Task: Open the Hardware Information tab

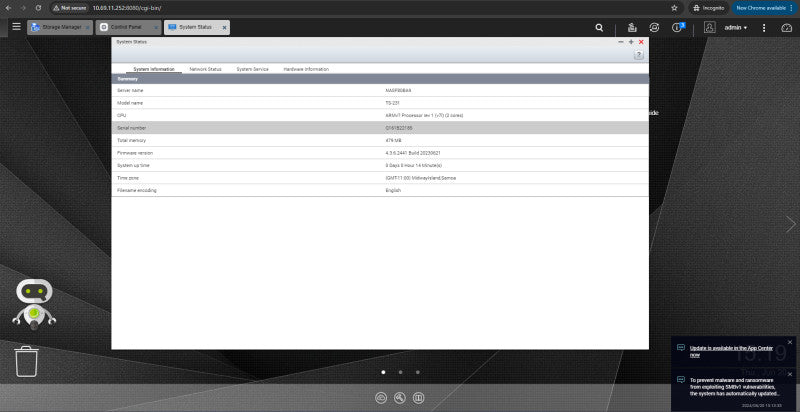Action: [x=306, y=69]
